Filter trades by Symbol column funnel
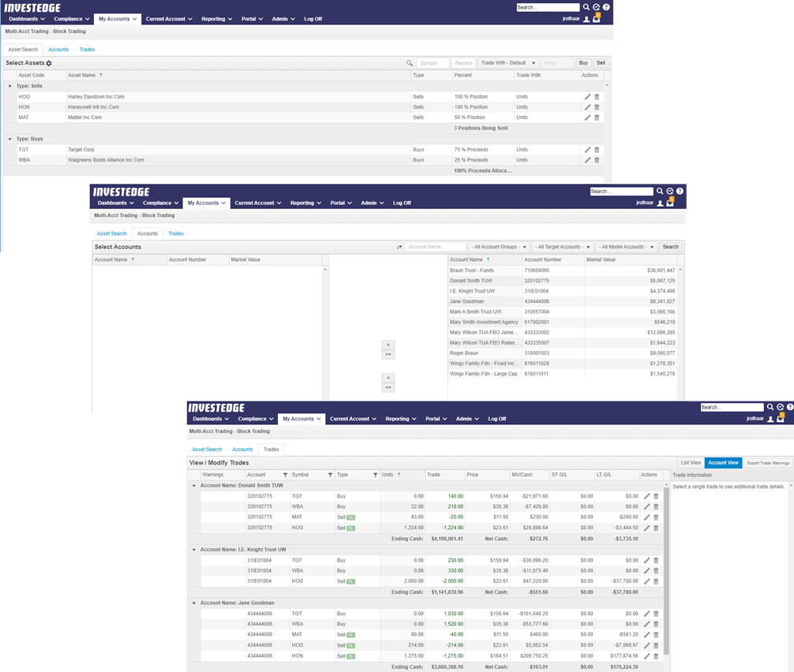The height and width of the screenshot is (672, 794). pos(330,475)
